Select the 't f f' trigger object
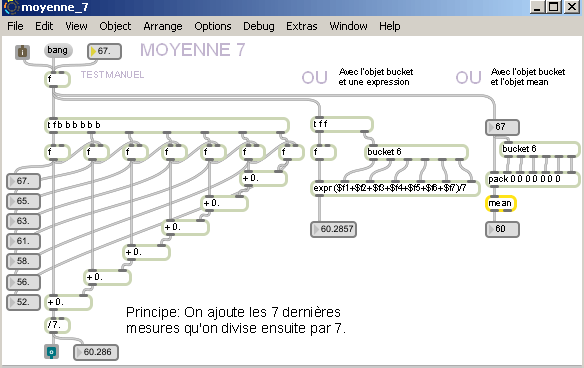Image resolution: width=584 pixels, height=368 pixels. [x=342, y=124]
